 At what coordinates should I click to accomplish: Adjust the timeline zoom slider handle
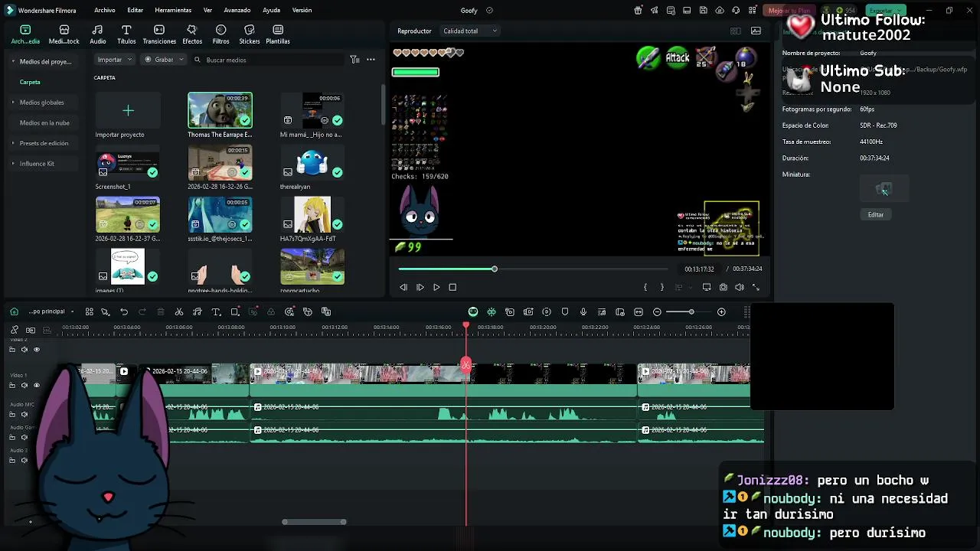[691, 311]
